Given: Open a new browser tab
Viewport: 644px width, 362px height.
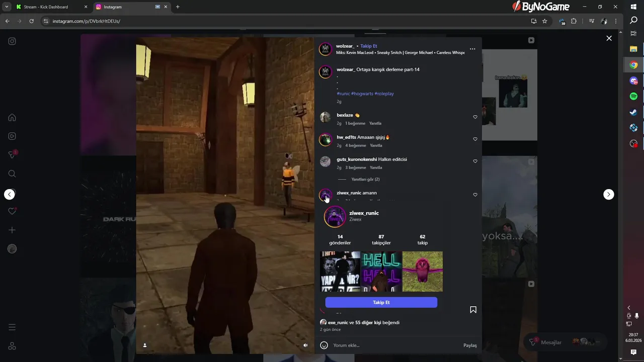Looking at the screenshot, I should (178, 7).
